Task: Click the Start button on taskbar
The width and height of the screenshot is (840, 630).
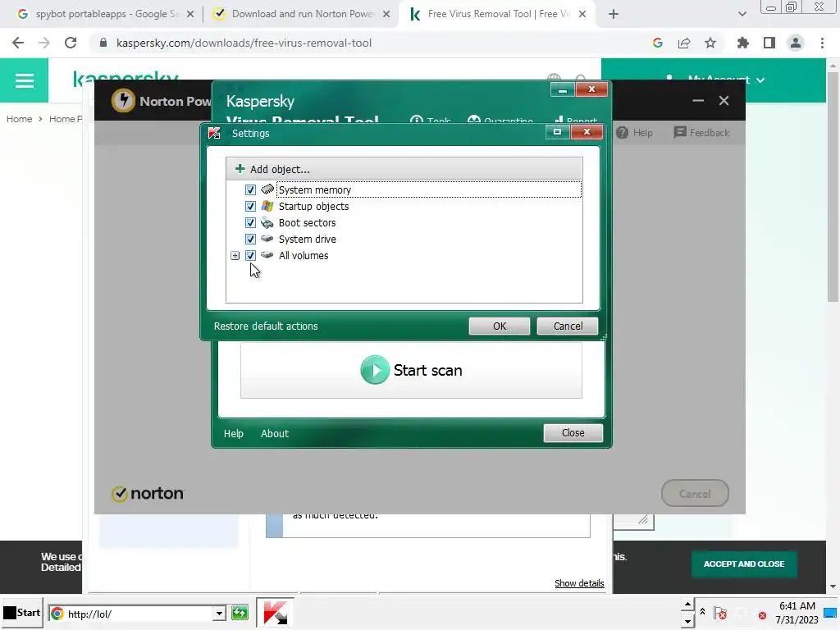Action: 21,613
